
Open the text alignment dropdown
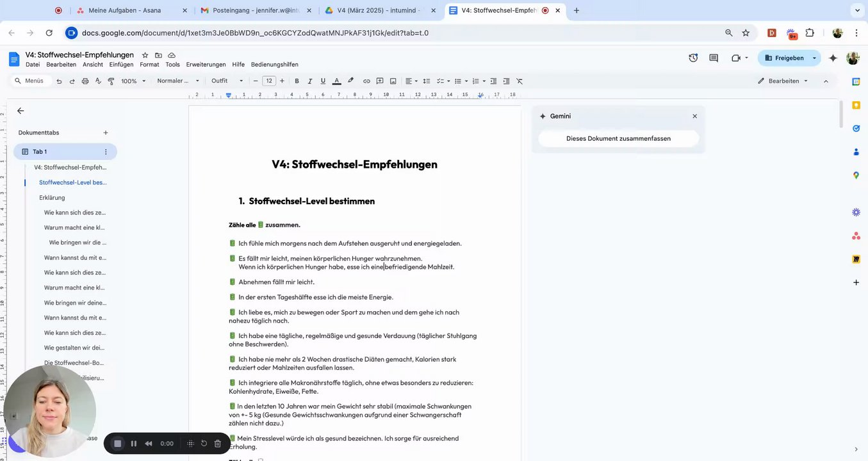pos(411,81)
